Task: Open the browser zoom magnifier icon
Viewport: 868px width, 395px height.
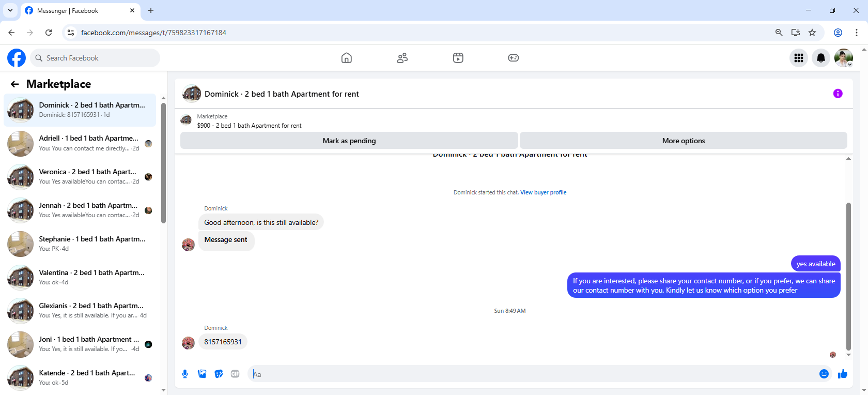Action: coord(779,33)
